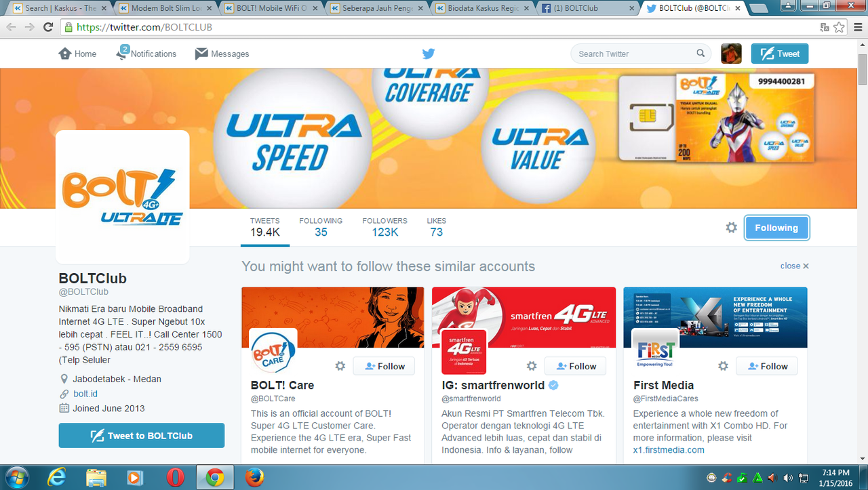Open the bolt.id website link
Image resolution: width=868 pixels, height=490 pixels.
pyautogui.click(x=85, y=394)
